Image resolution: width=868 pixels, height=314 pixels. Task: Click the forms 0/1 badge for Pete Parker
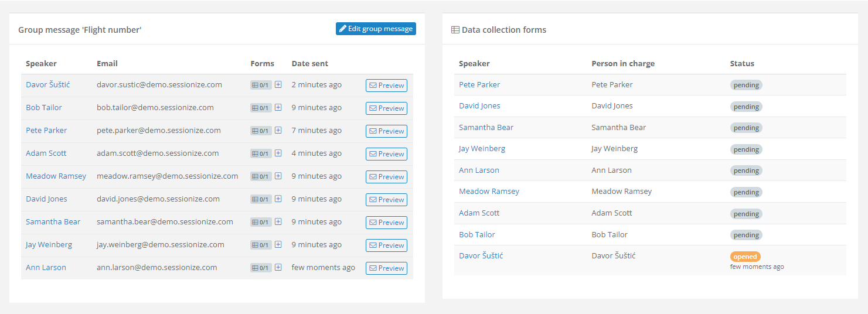pos(261,131)
